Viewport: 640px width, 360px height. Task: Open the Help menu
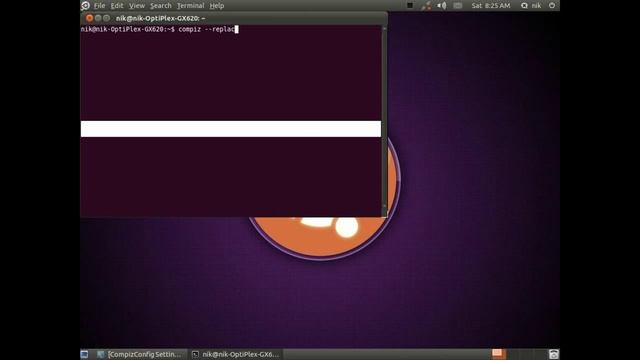217,6
